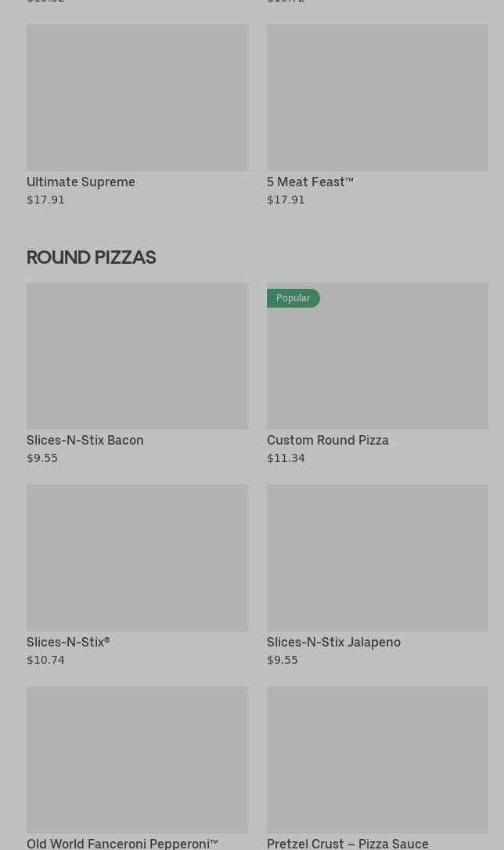Screen dimensions: 504x850
Task: Click the 5 Meat Feast title link
Action: (x=310, y=182)
